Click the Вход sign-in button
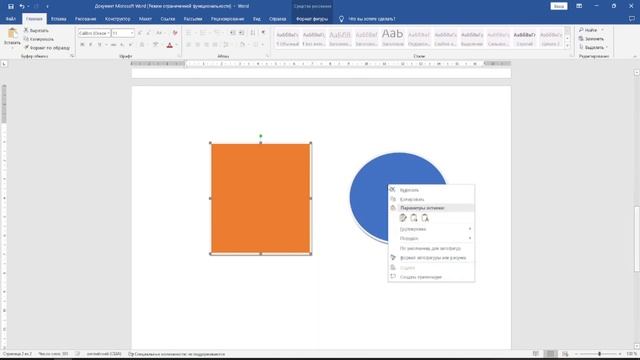The height and width of the screenshot is (360, 640). pos(559,6)
